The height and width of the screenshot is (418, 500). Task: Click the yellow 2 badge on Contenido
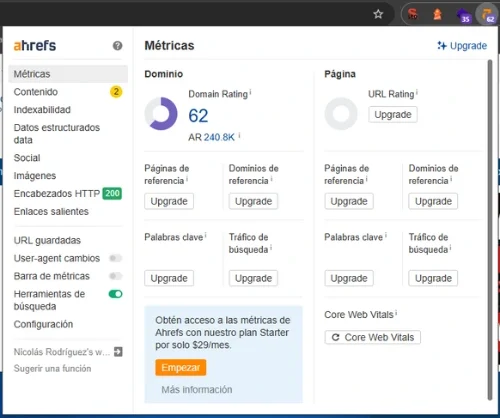click(x=116, y=92)
